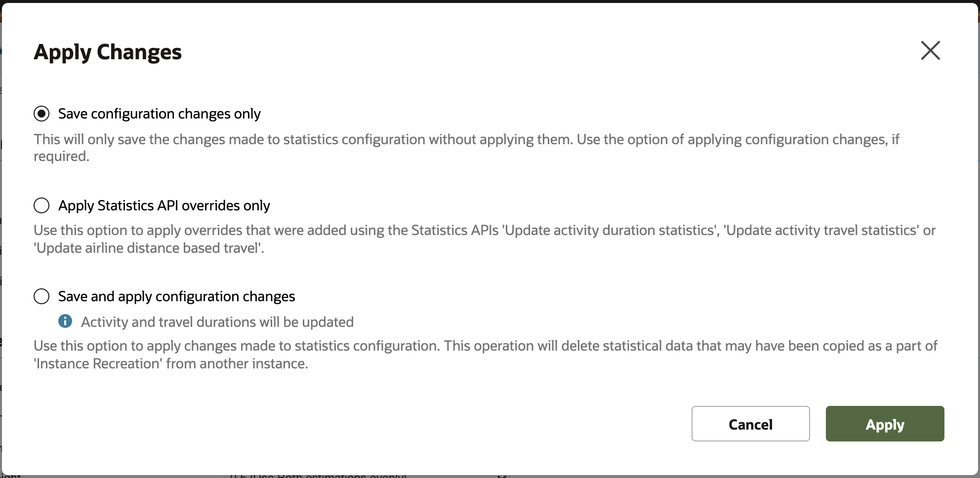
Task: Select the Save configuration changes only radio button
Action: click(x=41, y=114)
